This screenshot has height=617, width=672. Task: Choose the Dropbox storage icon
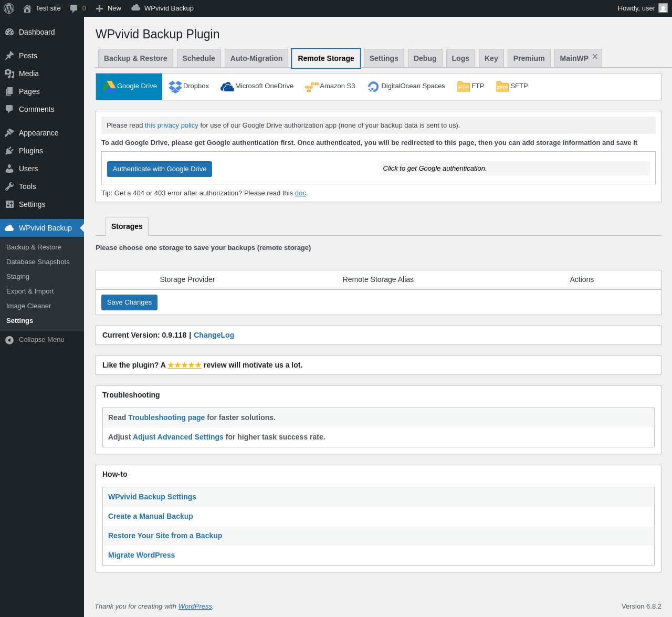point(175,87)
